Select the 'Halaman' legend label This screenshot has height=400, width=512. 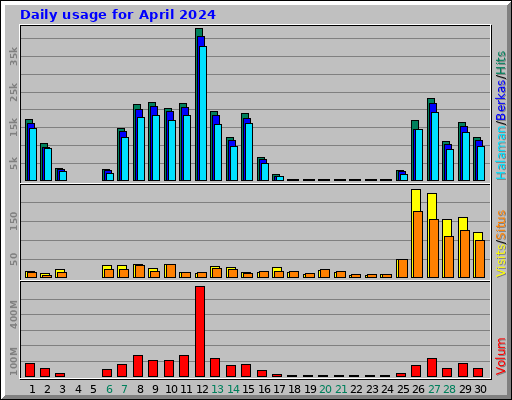point(501,152)
